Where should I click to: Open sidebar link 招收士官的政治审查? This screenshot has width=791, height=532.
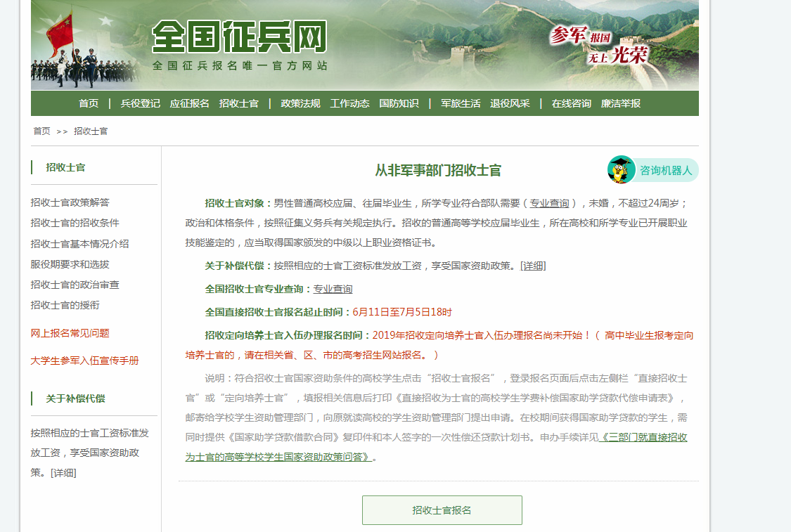[x=75, y=285]
